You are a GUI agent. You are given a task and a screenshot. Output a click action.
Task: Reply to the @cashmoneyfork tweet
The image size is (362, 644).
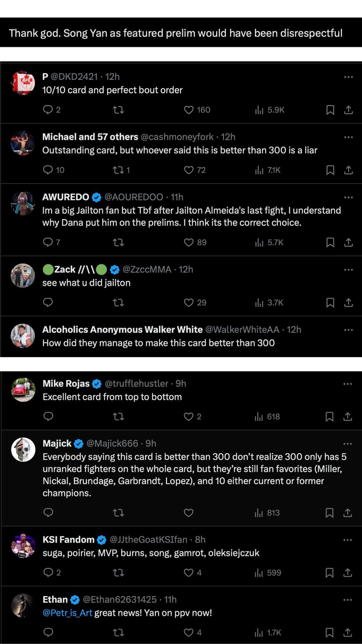pos(48,170)
